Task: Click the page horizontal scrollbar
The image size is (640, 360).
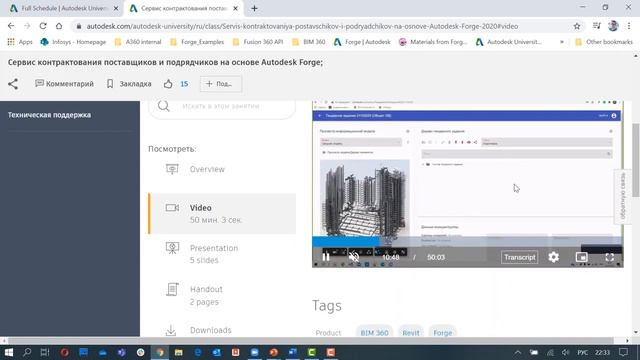Action: pyautogui.click(x=310, y=340)
